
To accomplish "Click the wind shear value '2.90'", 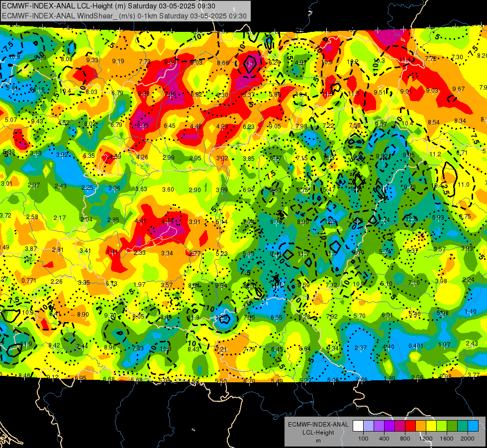I will [195, 190].
